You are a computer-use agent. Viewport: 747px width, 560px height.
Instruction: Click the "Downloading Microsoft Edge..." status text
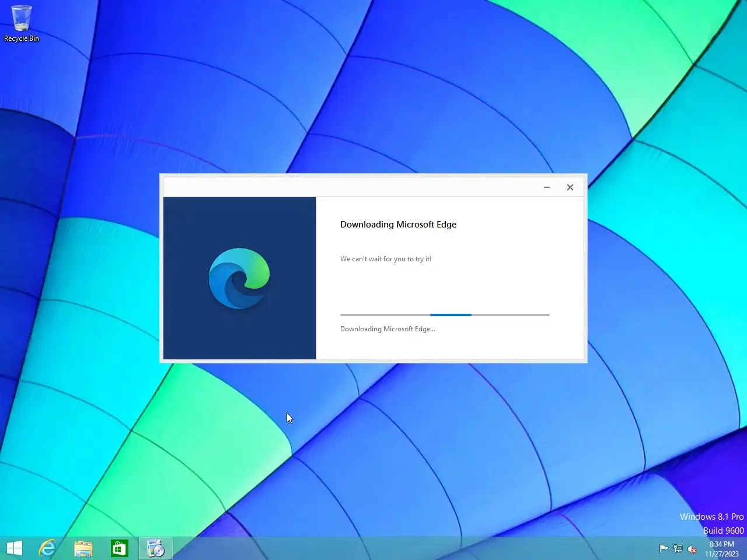coord(388,329)
